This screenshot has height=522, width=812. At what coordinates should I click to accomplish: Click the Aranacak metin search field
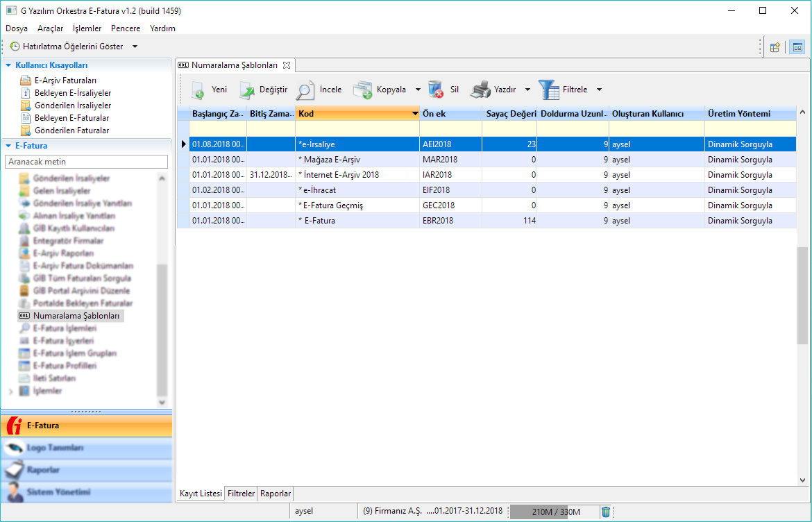pos(86,162)
